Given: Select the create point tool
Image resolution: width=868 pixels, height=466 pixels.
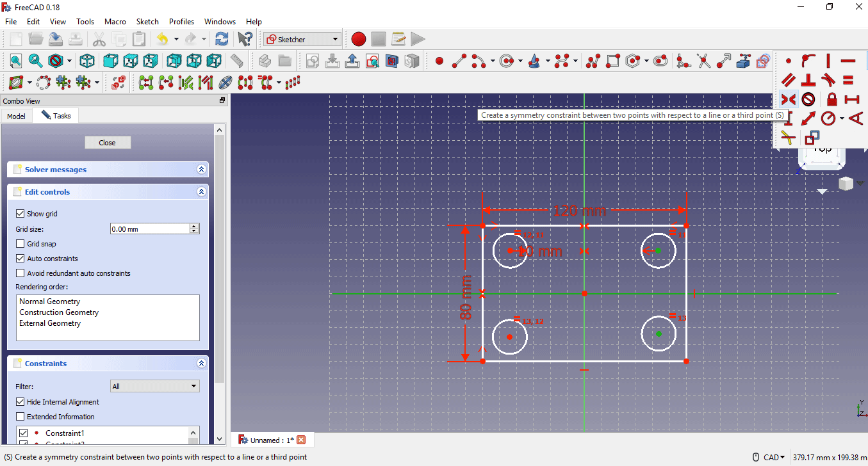Looking at the screenshot, I should (439, 61).
